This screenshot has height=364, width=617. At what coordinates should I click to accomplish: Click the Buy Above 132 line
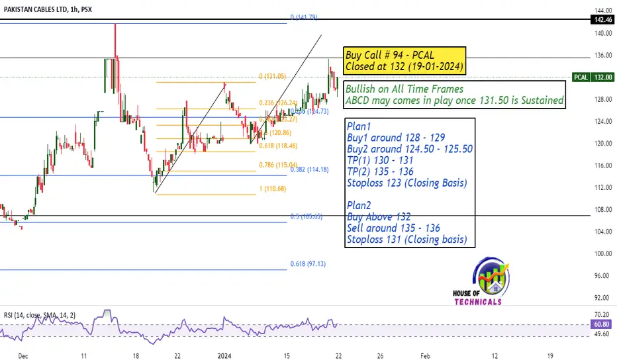(379, 217)
